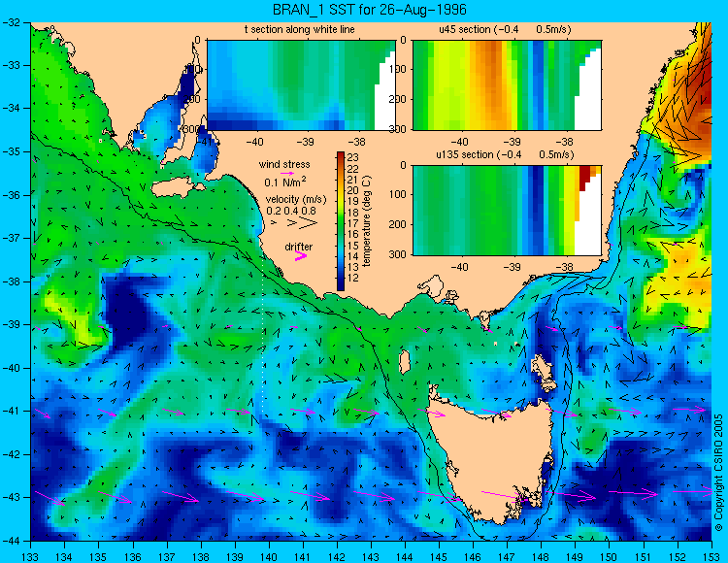Click Flinders Island northeast of Tasmania
Viewport: 728px width, 563px height.
543,367
